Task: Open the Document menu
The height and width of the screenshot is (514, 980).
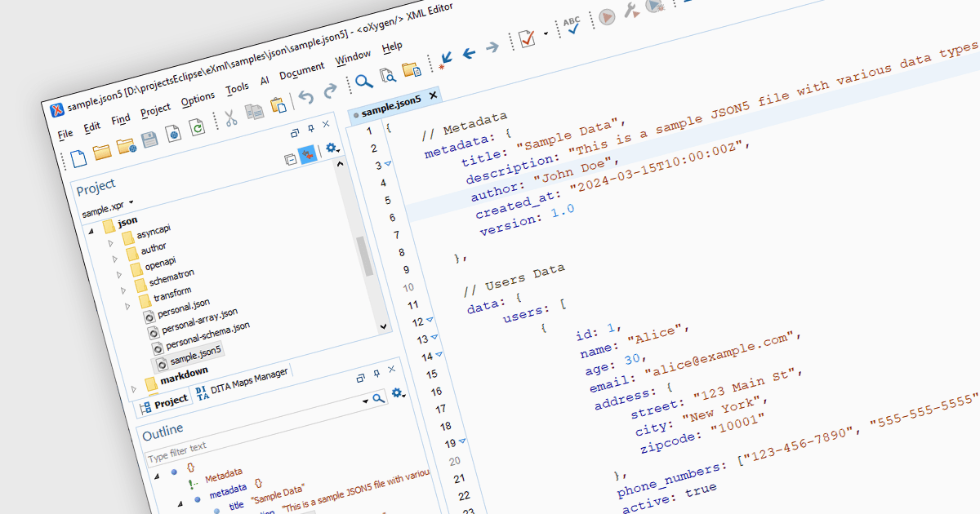Action: [x=302, y=71]
